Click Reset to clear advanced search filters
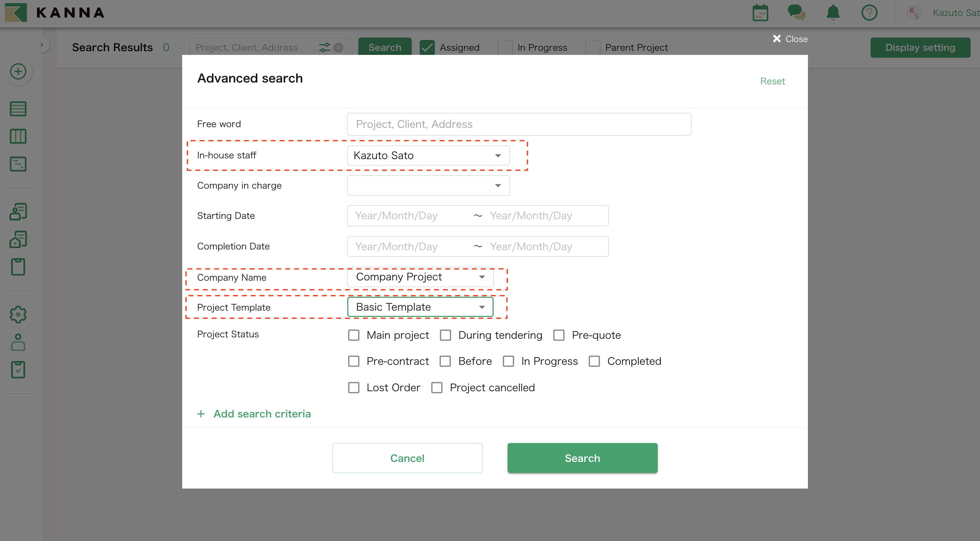Image resolution: width=980 pixels, height=541 pixels. pyautogui.click(x=772, y=81)
